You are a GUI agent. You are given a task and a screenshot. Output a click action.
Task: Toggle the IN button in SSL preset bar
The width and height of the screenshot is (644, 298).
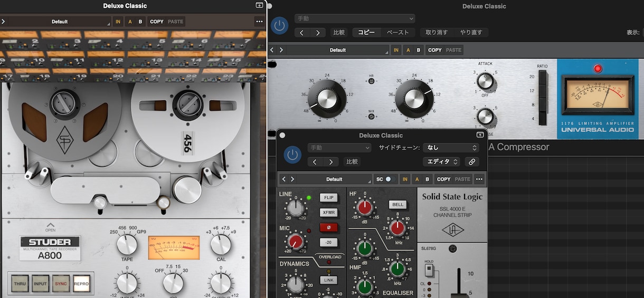[x=405, y=179]
